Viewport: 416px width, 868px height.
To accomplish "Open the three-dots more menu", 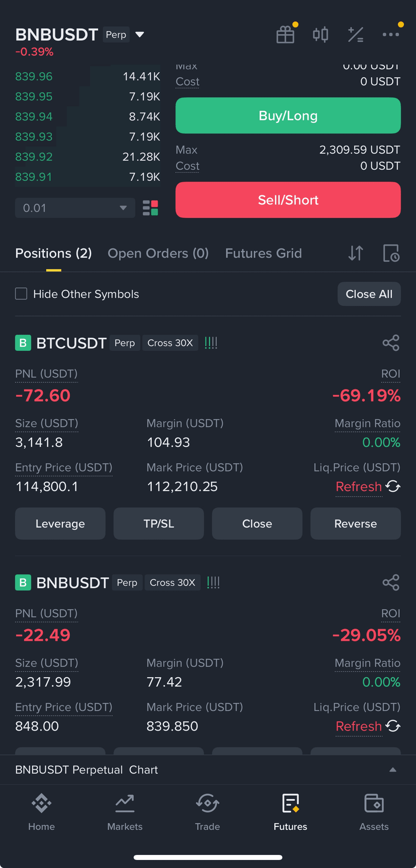I will pos(391,35).
